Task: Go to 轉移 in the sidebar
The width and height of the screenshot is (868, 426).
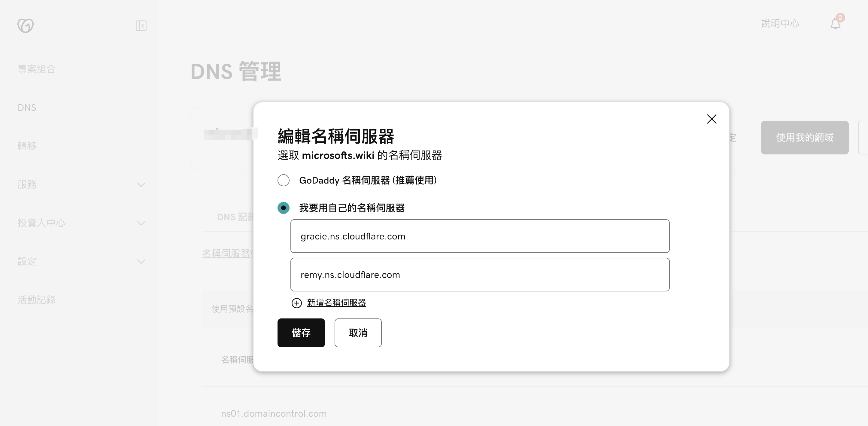Action: pos(27,146)
